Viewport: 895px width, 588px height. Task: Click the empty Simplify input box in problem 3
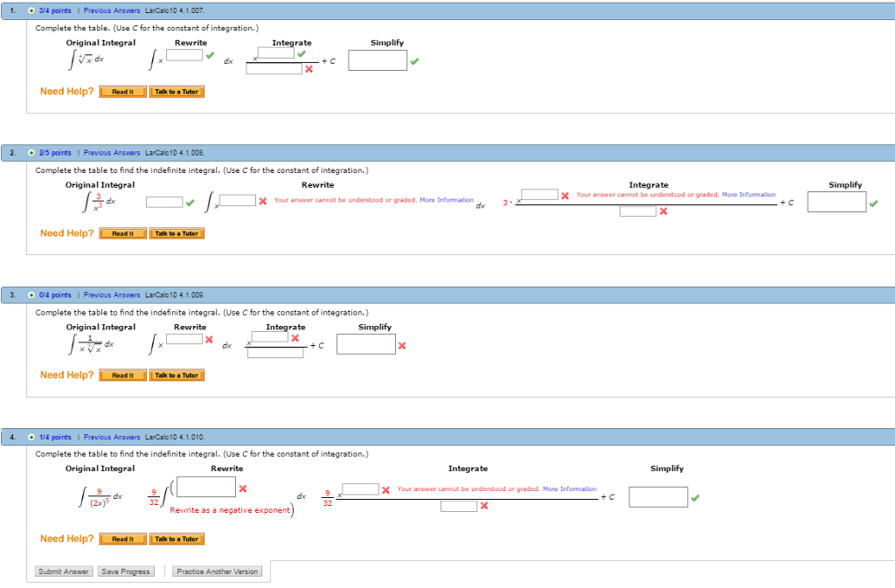coord(365,346)
